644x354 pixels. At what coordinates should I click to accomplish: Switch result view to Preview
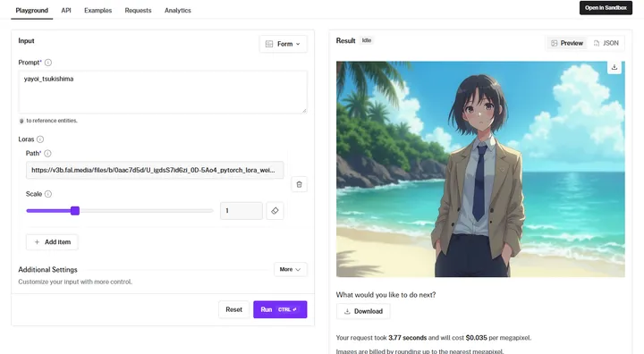pos(567,43)
